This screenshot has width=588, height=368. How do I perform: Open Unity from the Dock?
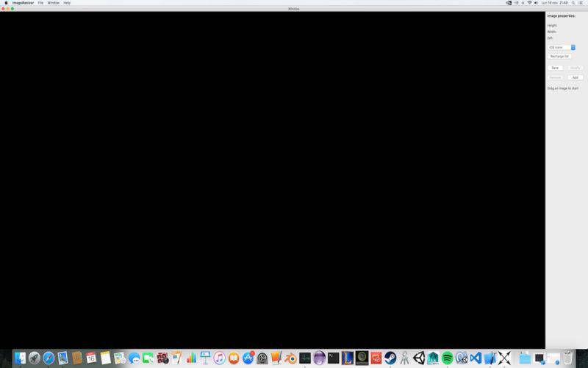tap(419, 358)
